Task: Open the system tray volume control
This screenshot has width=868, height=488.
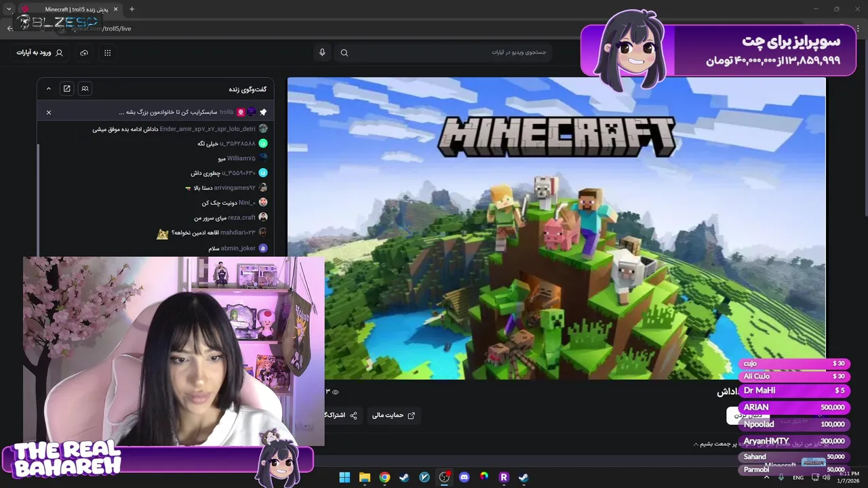Action: click(x=826, y=477)
